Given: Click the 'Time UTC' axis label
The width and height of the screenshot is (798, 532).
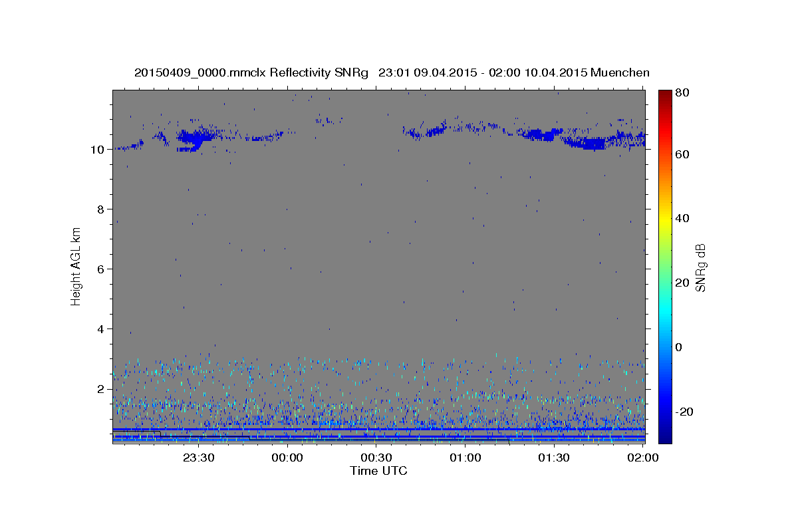Looking at the screenshot, I should [x=378, y=471].
